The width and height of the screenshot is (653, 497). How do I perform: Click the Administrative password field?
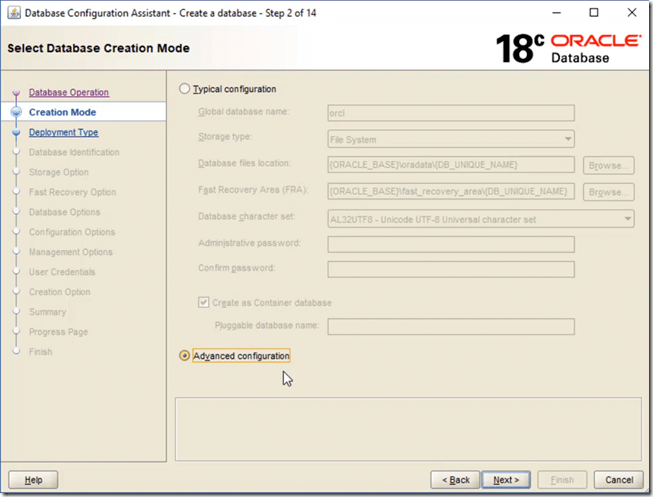click(x=451, y=244)
